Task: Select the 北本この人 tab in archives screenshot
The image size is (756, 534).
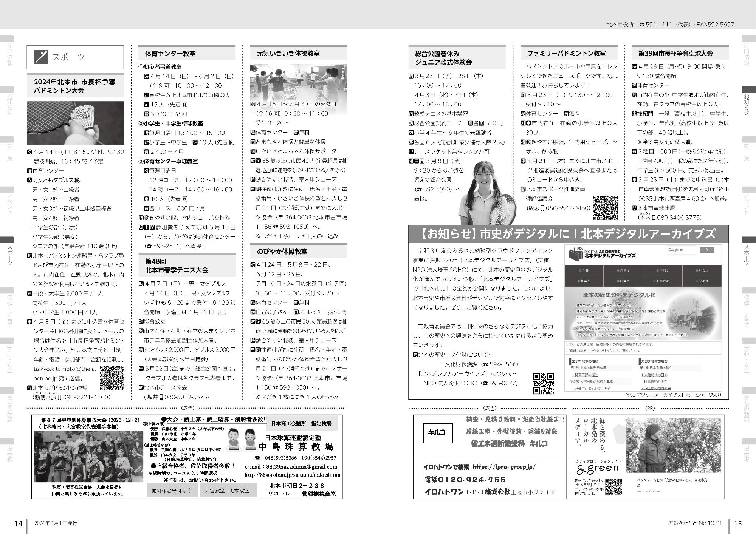Action: (663, 281)
